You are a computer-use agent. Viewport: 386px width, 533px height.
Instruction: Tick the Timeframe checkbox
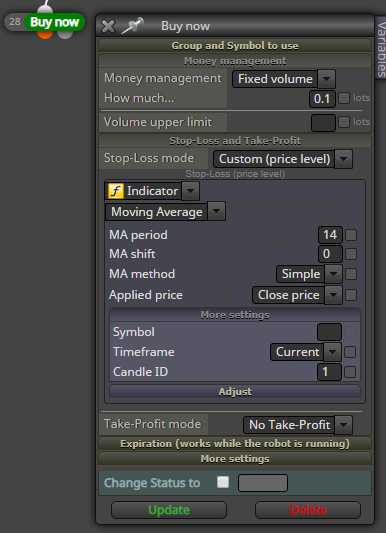pos(350,352)
